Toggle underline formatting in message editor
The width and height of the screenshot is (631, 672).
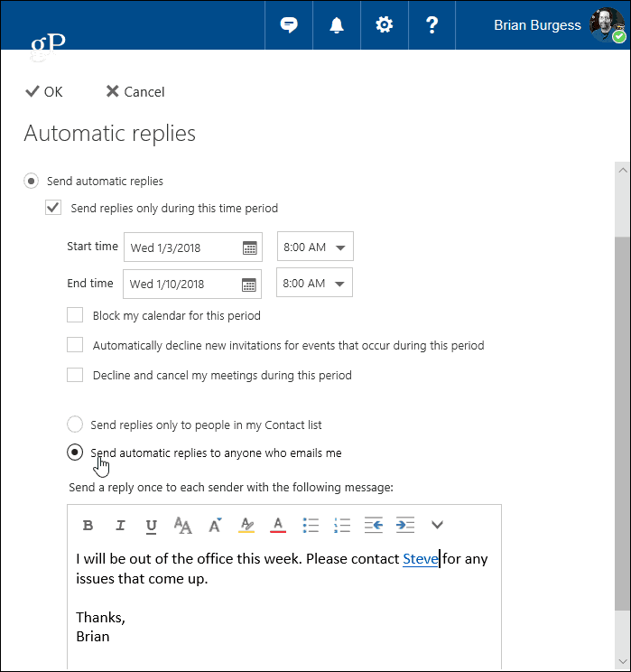pyautogui.click(x=152, y=526)
